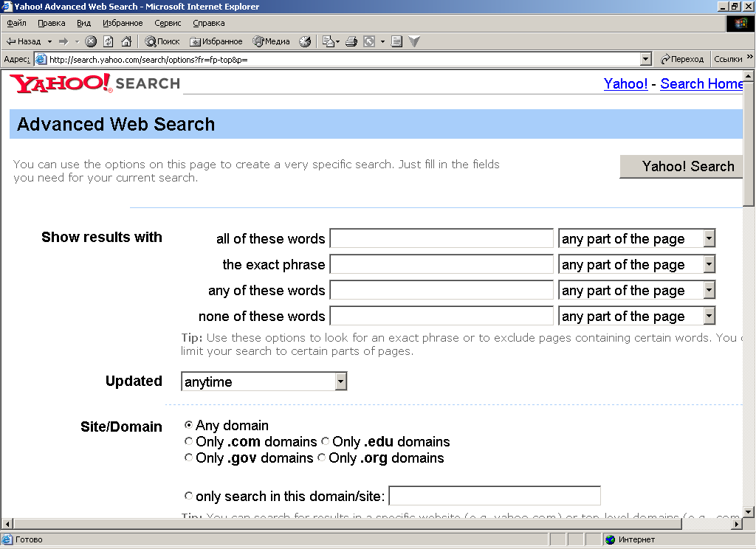
Task: Click the Back (Назад) arrow button
Action: pyautogui.click(x=23, y=41)
